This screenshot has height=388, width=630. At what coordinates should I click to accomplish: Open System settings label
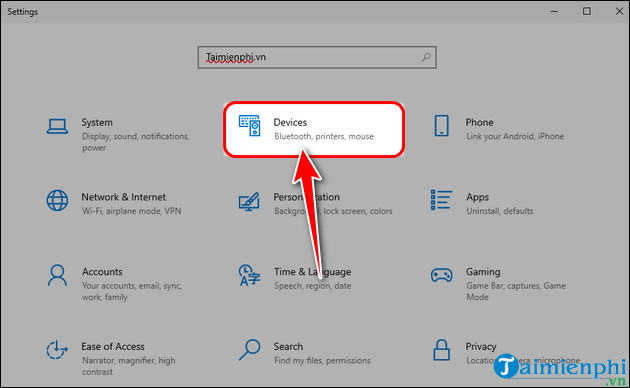(97, 123)
